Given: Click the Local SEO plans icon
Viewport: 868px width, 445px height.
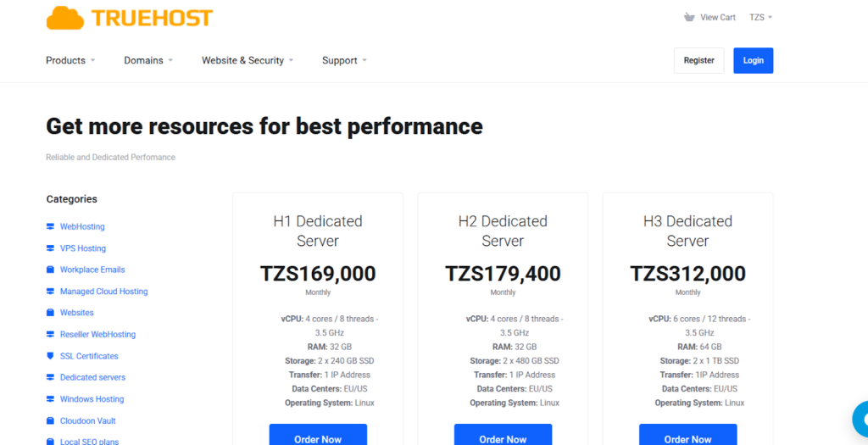Looking at the screenshot, I should pos(50,442).
